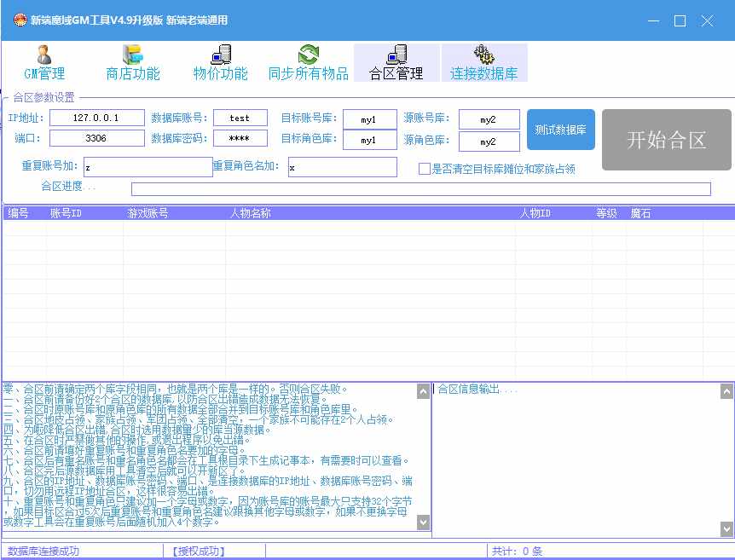Viewport: 735px width, 560px height.
Task: Click 合区信息输出 panel scroll up arrow
Action: point(726,392)
